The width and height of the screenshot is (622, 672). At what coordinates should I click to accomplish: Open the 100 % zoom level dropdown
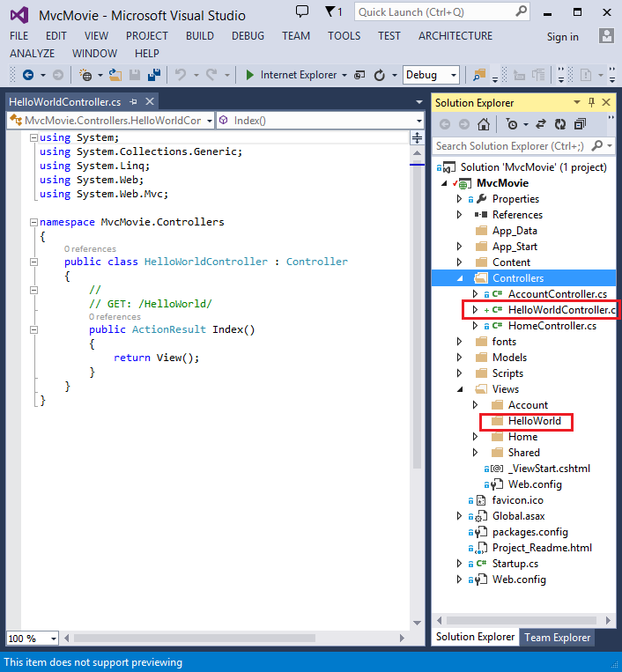(x=32, y=639)
